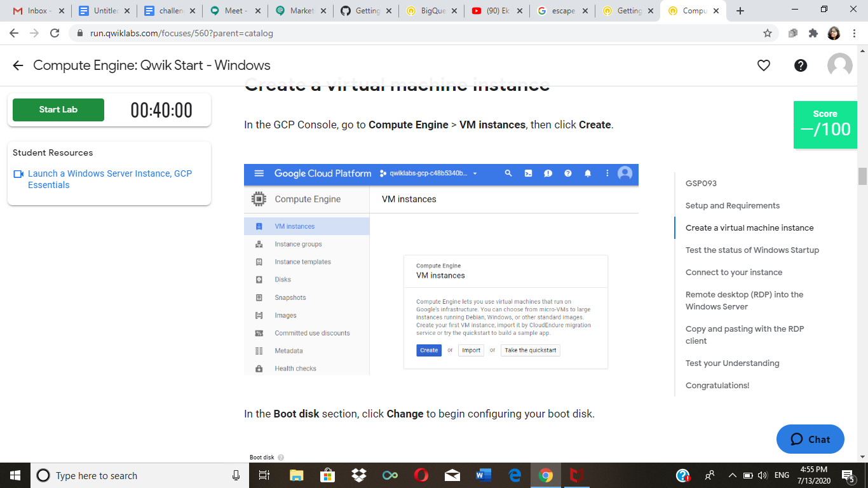
Task: Switch to the YouTube tab
Action: (498, 11)
